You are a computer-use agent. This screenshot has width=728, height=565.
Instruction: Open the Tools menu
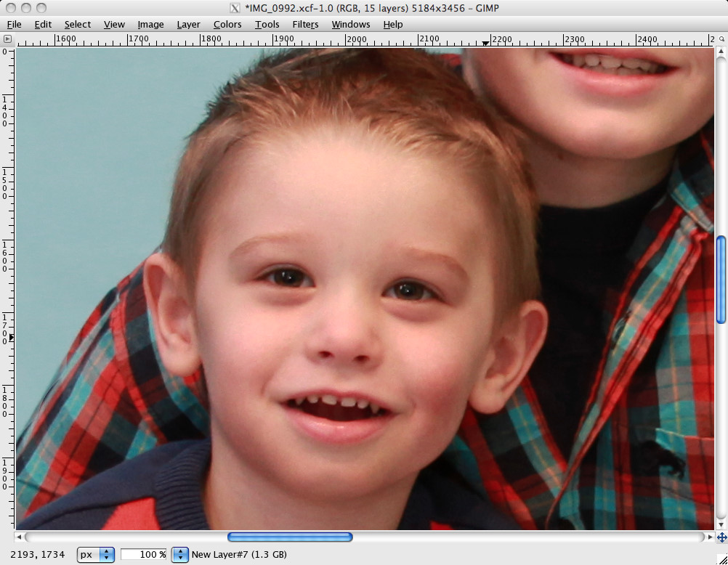(x=267, y=24)
